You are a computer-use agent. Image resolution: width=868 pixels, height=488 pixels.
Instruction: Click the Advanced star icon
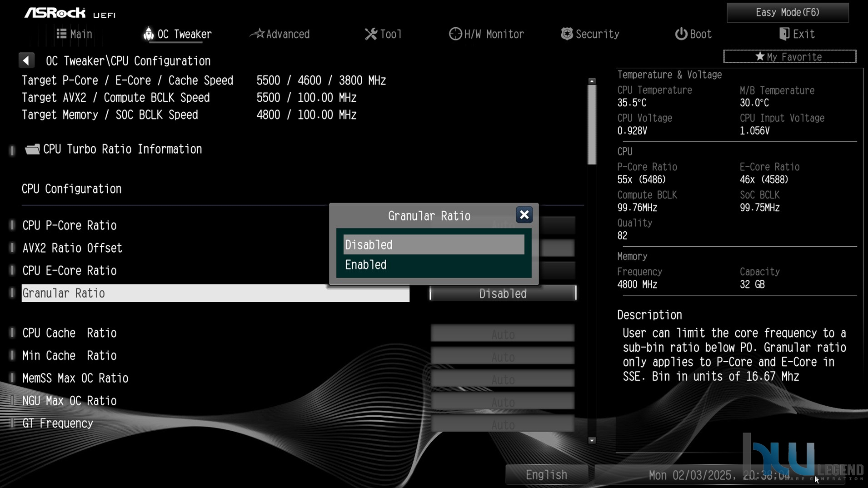pyautogui.click(x=258, y=34)
